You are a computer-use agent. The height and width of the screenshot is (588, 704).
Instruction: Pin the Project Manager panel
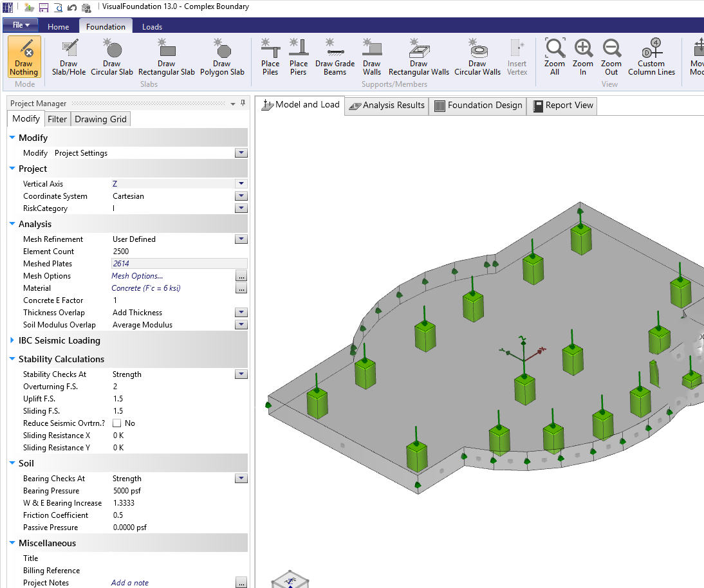click(x=243, y=103)
